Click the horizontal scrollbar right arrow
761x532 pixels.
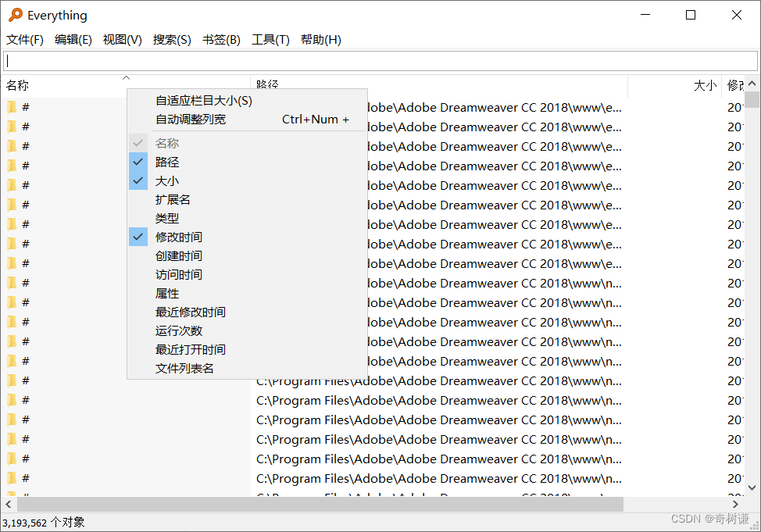click(735, 505)
